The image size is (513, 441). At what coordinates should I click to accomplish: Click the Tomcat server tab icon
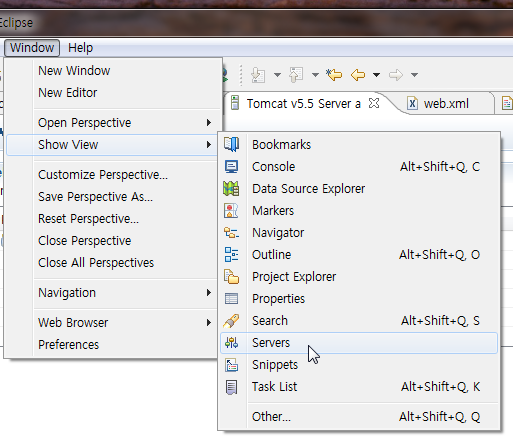[235, 103]
